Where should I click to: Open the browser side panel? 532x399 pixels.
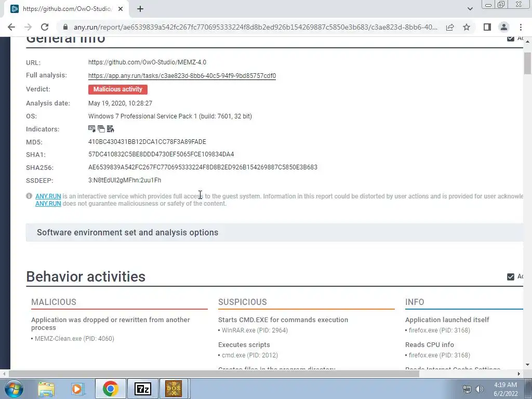[487, 27]
